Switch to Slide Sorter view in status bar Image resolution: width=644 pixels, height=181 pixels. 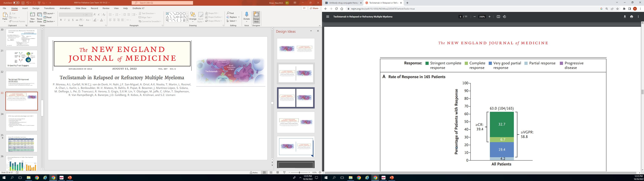(271, 172)
